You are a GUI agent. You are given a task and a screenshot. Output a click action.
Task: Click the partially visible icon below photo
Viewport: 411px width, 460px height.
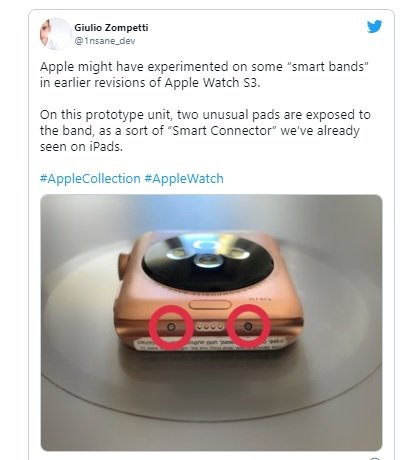coord(375,458)
